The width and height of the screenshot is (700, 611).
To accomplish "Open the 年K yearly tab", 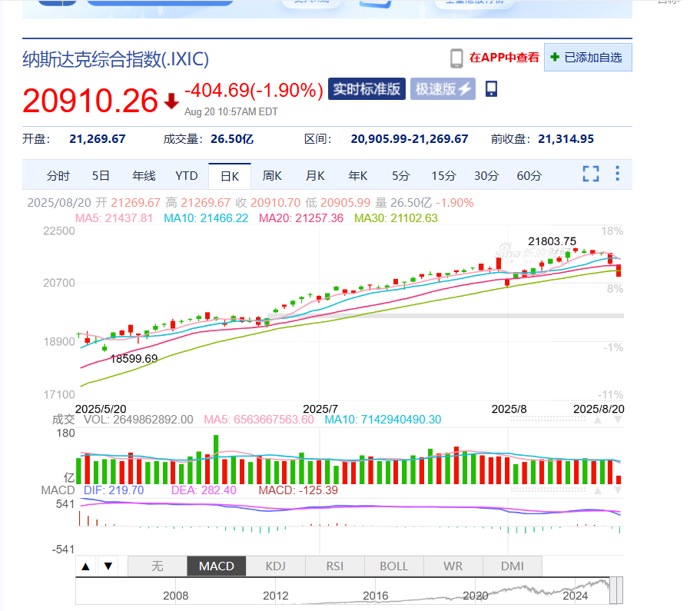I will pyautogui.click(x=358, y=175).
